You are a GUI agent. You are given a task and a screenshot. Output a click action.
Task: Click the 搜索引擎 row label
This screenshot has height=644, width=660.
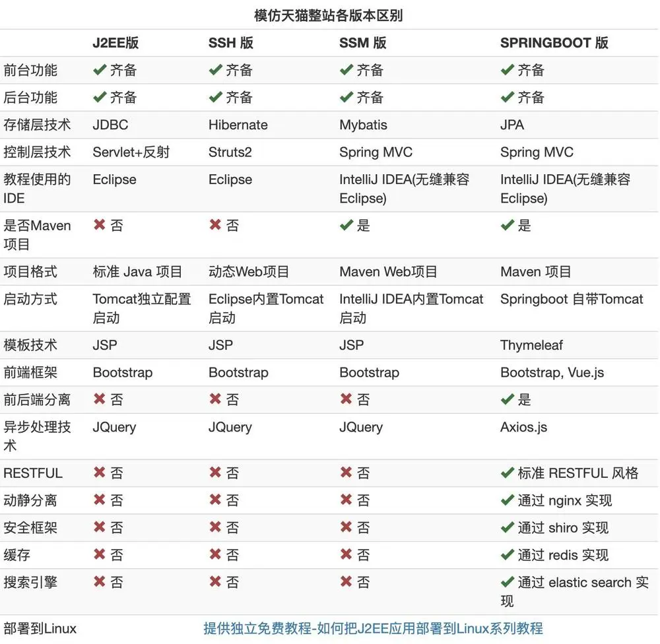click(x=30, y=582)
